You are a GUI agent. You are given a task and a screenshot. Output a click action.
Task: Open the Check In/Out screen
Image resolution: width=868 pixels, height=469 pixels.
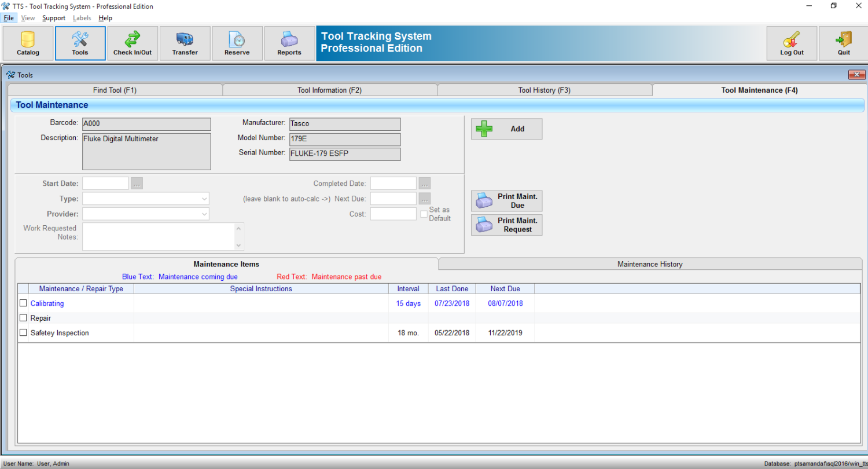click(x=133, y=43)
